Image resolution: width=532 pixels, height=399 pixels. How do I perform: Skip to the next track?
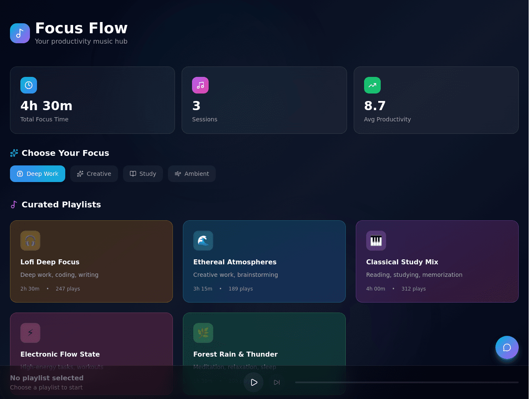277,382
